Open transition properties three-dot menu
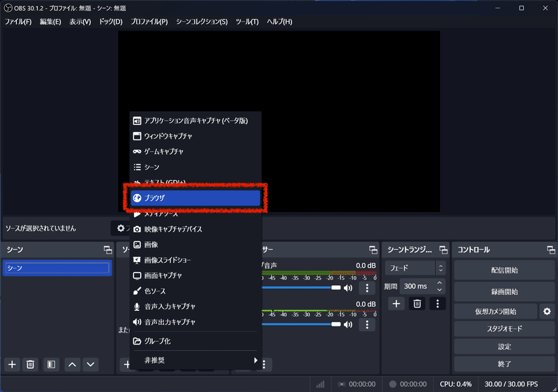558x392 pixels. [x=438, y=304]
